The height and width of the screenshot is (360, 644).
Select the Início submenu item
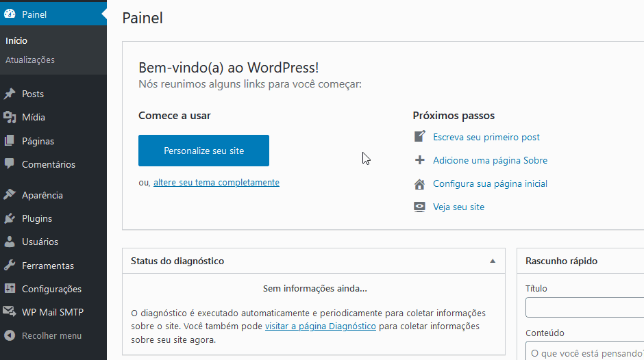point(16,40)
